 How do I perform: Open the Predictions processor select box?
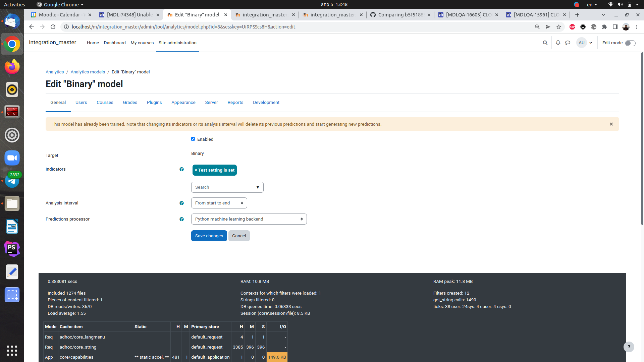[249, 219]
